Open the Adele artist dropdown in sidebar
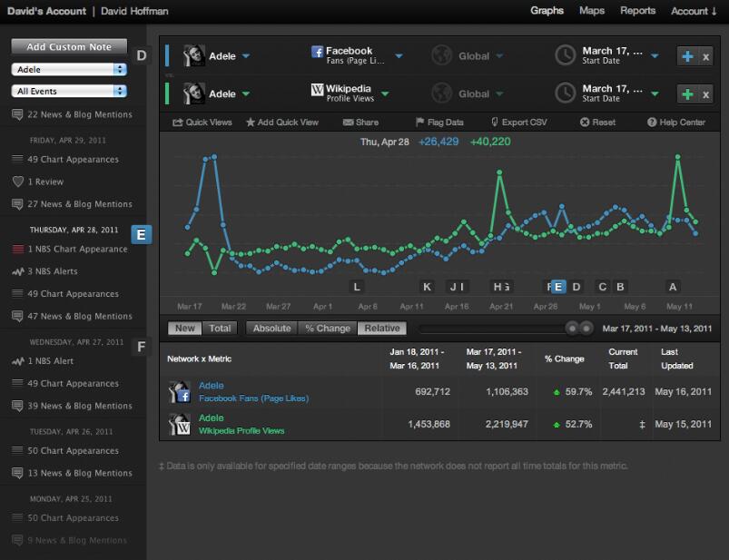This screenshot has height=560, width=729. coord(69,69)
